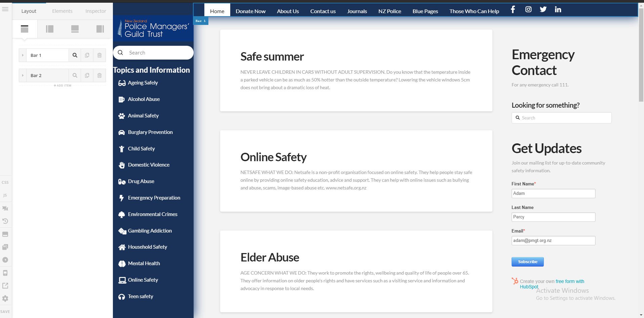Switch to the Layout tab
Viewport: 644px width, 318px height.
tap(29, 11)
